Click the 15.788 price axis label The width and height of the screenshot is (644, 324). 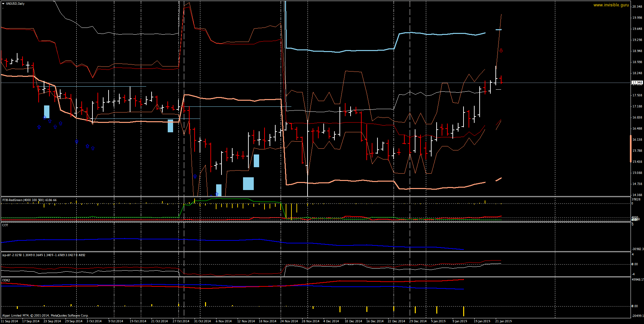click(637, 151)
